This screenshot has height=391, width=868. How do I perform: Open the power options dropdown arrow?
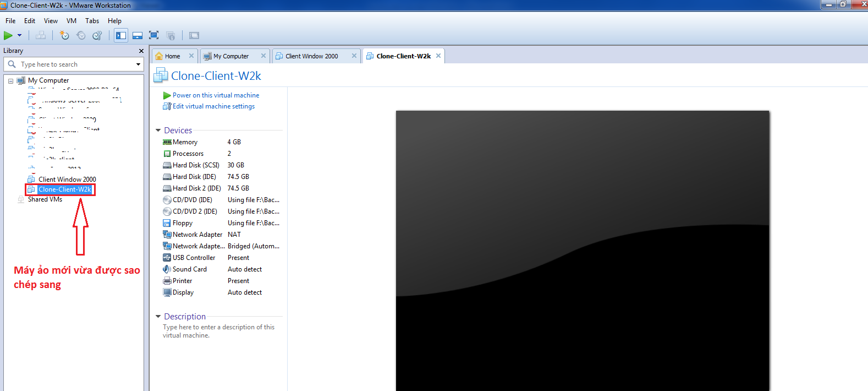tap(20, 36)
